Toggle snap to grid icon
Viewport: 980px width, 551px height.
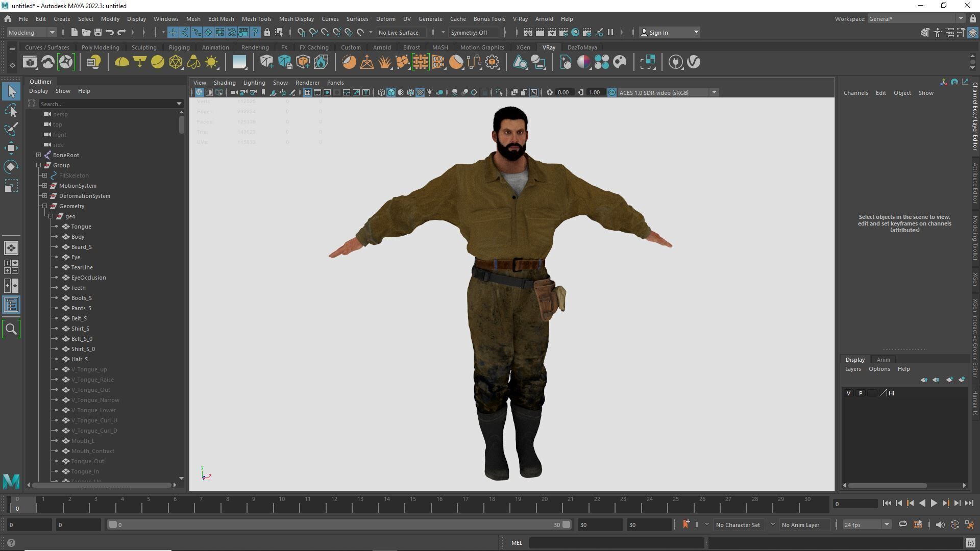pyautogui.click(x=301, y=33)
